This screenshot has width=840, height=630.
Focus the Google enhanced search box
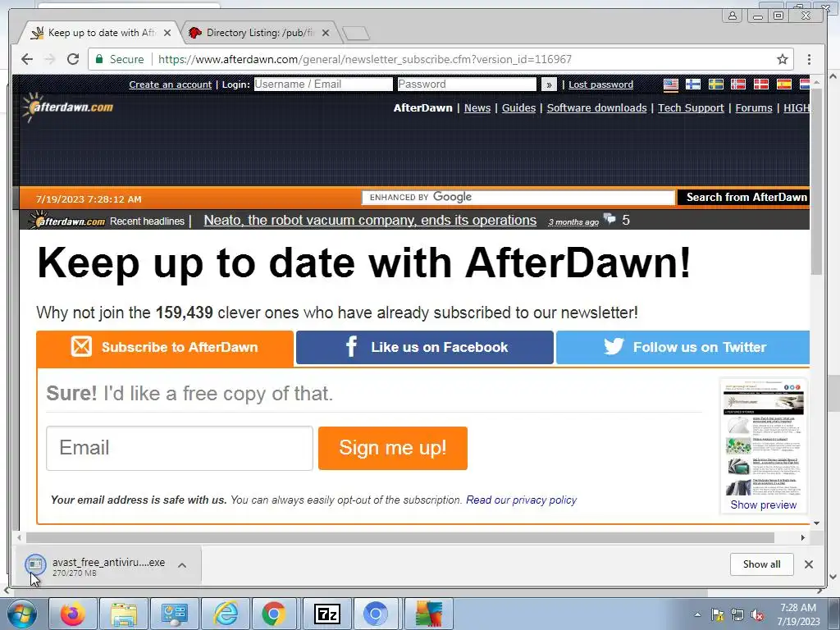point(518,197)
